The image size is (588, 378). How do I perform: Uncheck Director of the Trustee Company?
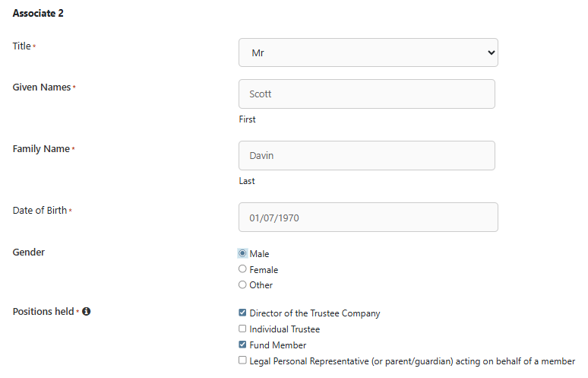click(242, 313)
